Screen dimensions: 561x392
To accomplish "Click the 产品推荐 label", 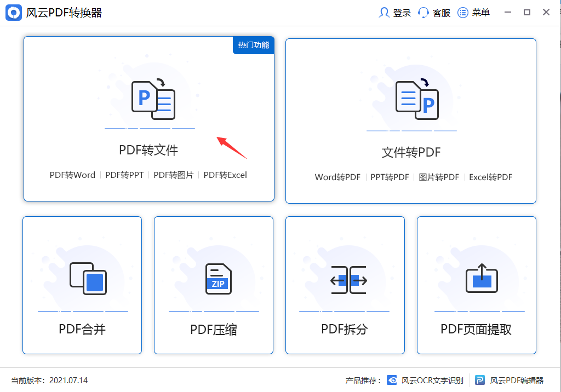I will point(363,380).
